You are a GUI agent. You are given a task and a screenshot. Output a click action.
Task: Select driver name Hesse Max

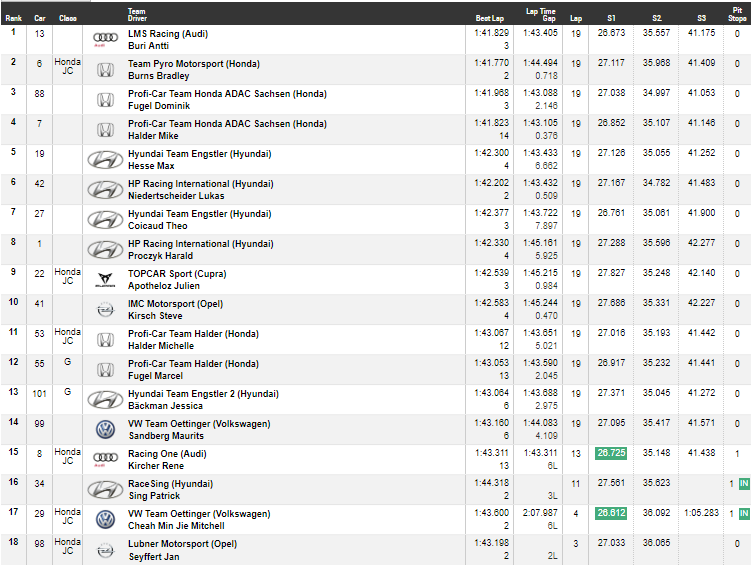(151, 166)
